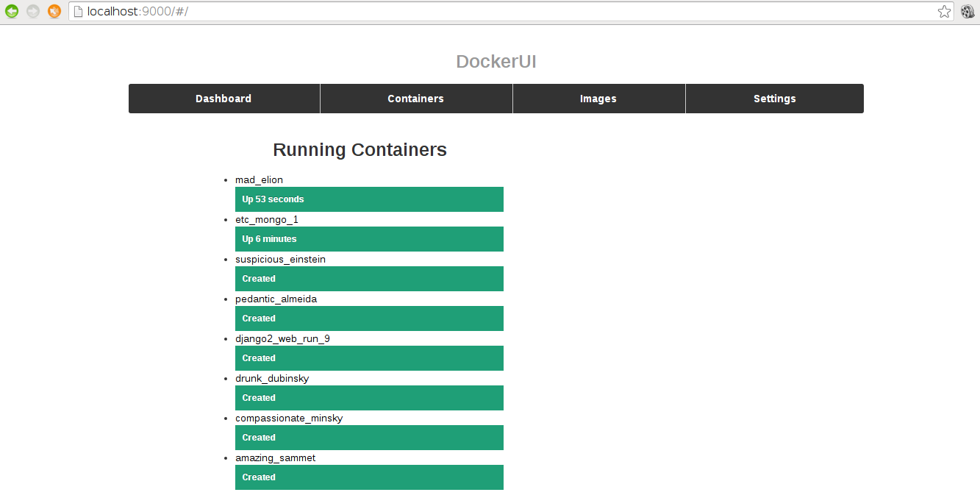This screenshot has width=980, height=495.
Task: Click the greyed-out forward arrow
Action: [33, 11]
